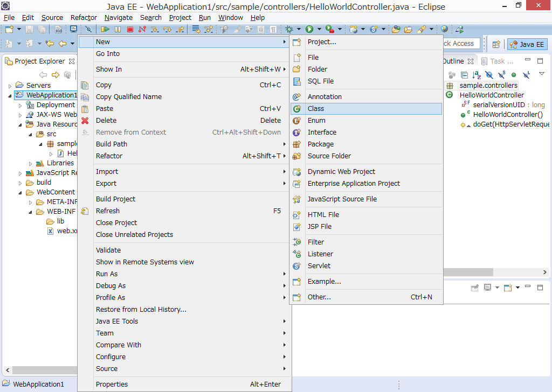Click the Outline horizontal scrollbar
This screenshot has width=552, height=392.
(468, 272)
